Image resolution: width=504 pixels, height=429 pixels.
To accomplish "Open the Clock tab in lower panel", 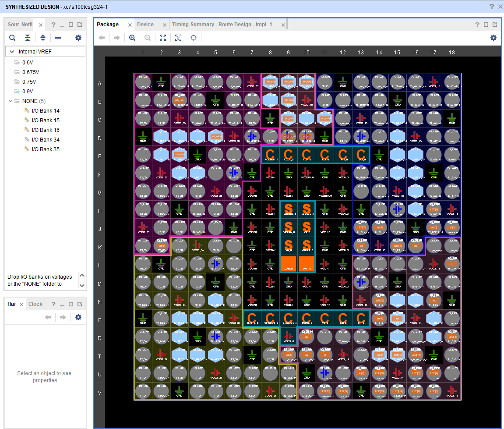I will 35,304.
